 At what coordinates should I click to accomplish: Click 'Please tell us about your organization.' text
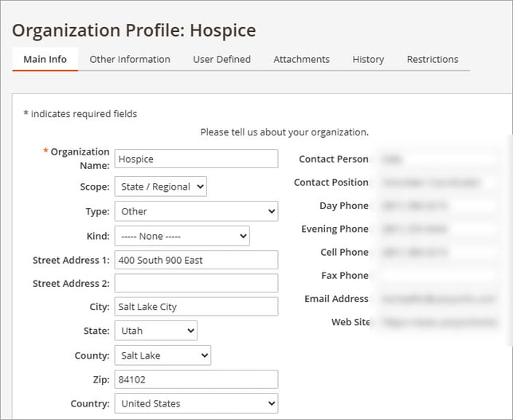[x=284, y=132]
